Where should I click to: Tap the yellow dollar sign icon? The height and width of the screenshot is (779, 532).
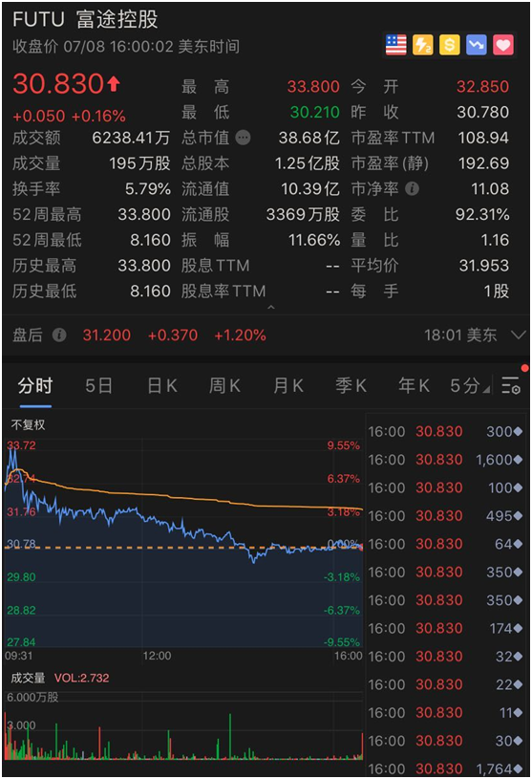pyautogui.click(x=450, y=45)
